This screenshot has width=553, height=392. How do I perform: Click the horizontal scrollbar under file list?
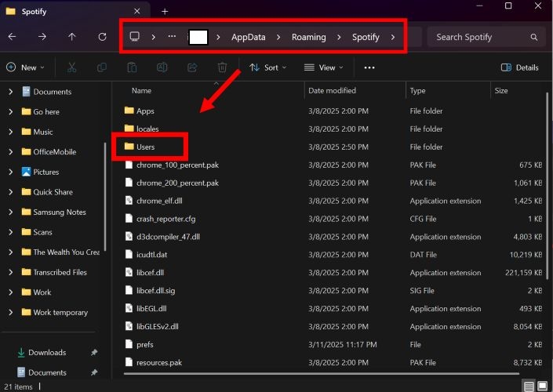pyautogui.click(x=322, y=374)
